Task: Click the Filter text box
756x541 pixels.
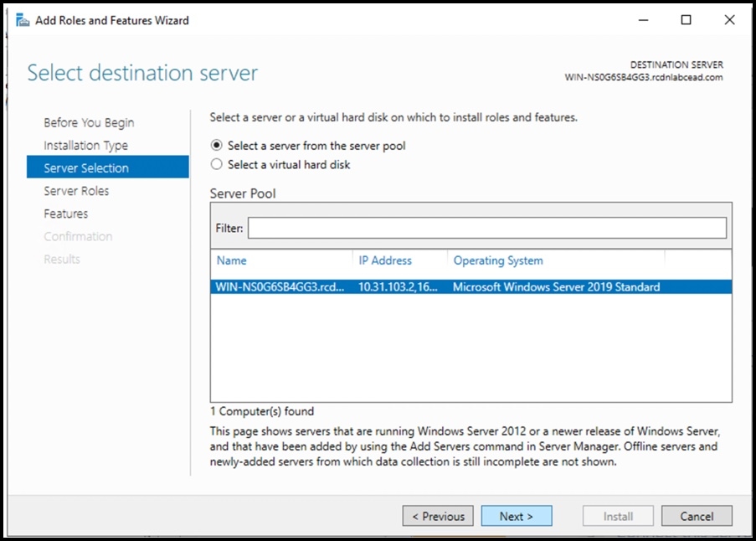Action: coord(486,228)
